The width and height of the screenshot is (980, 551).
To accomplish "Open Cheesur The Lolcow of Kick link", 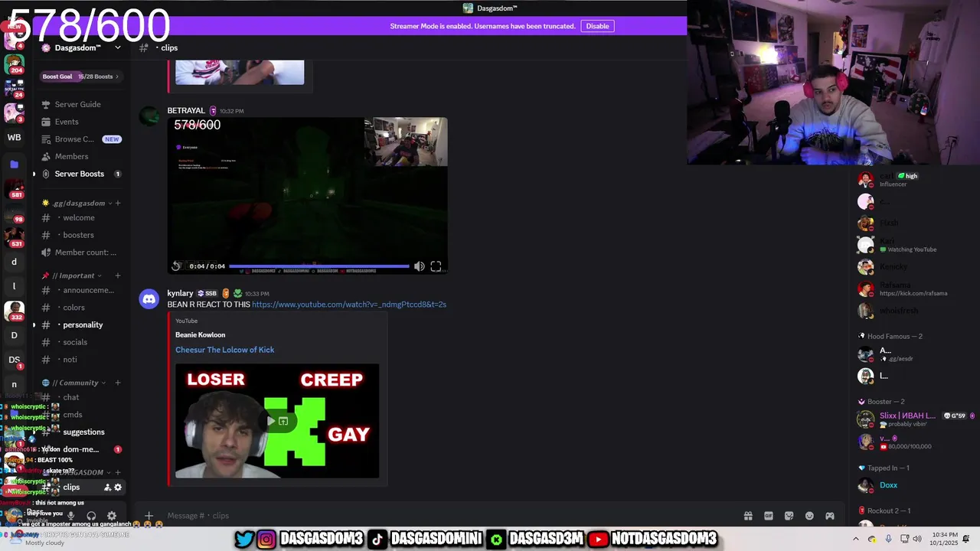I will click(x=224, y=350).
